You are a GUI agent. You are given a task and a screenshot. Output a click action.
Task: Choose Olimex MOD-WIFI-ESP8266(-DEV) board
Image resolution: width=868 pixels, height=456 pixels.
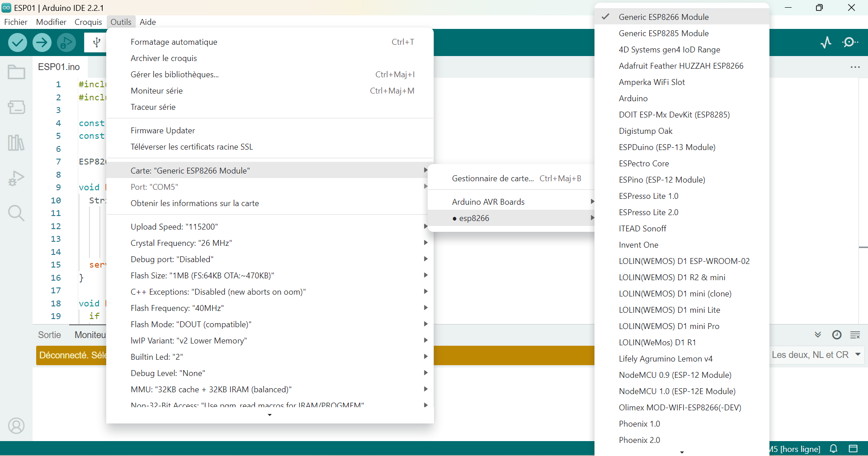[x=682, y=408]
